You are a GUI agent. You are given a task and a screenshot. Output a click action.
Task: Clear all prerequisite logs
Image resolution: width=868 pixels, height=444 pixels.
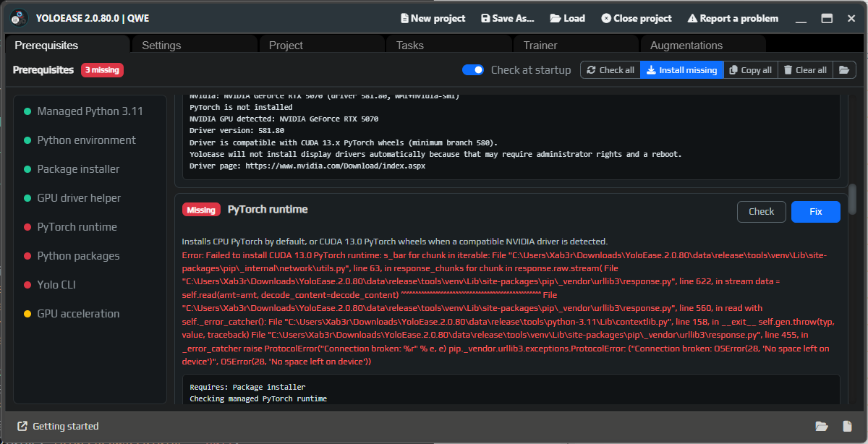point(805,70)
